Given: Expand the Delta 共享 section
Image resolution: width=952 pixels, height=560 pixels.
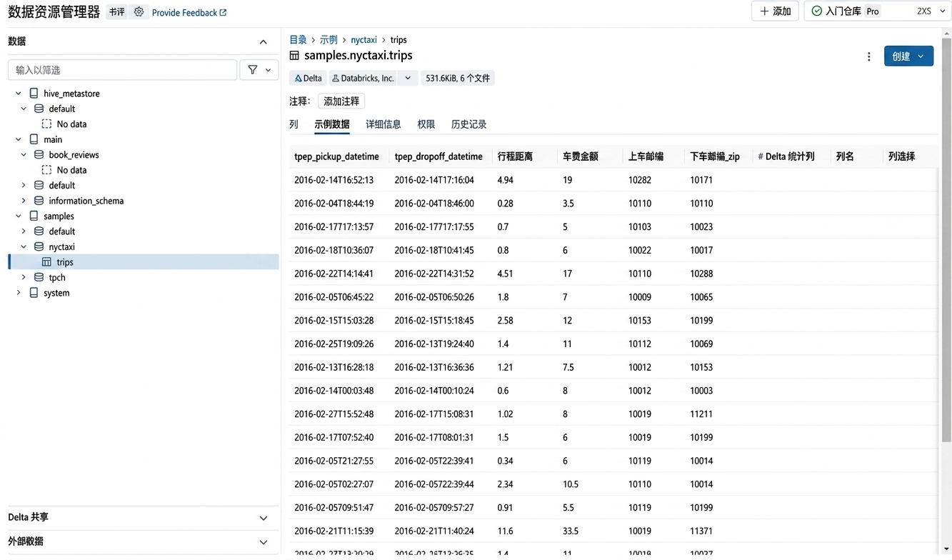Looking at the screenshot, I should tap(263, 518).
